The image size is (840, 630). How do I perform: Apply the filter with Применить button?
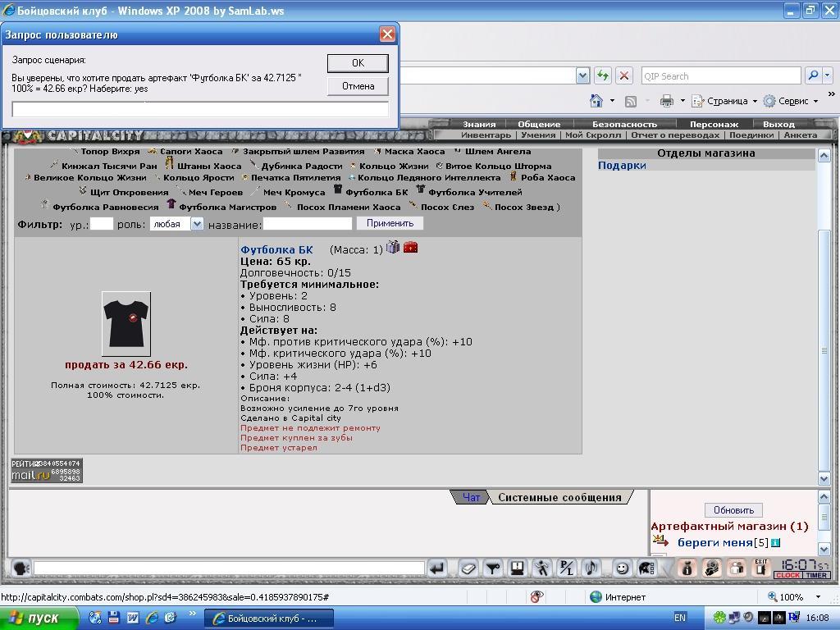(390, 223)
